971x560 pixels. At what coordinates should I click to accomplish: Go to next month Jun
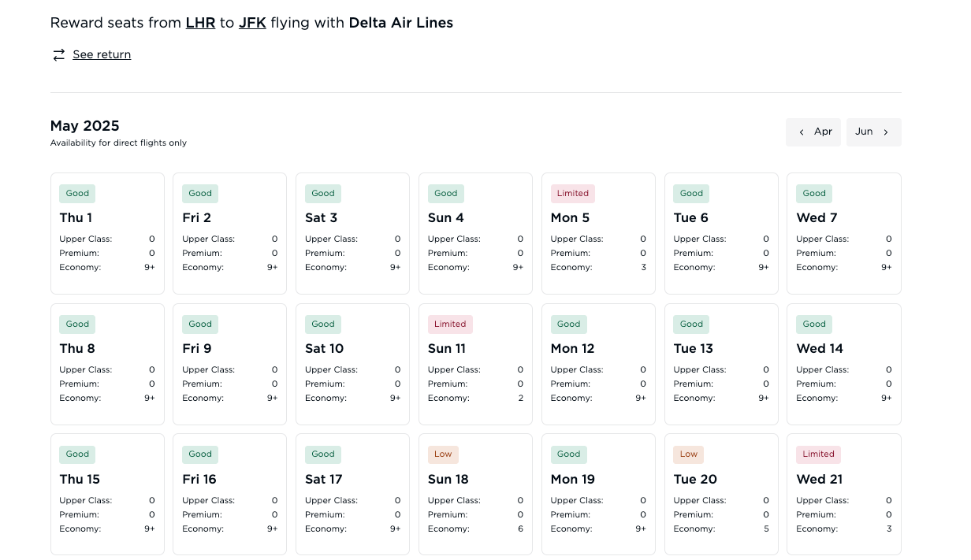[x=873, y=132]
